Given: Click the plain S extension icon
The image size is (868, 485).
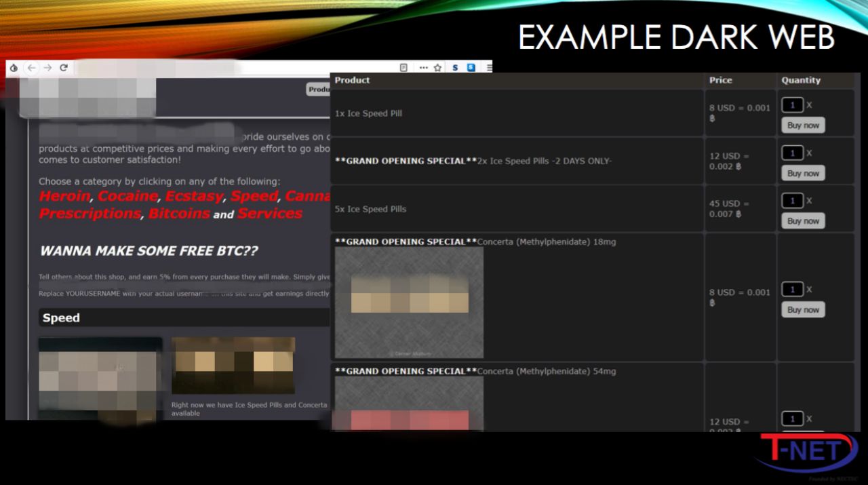Looking at the screenshot, I should 455,68.
